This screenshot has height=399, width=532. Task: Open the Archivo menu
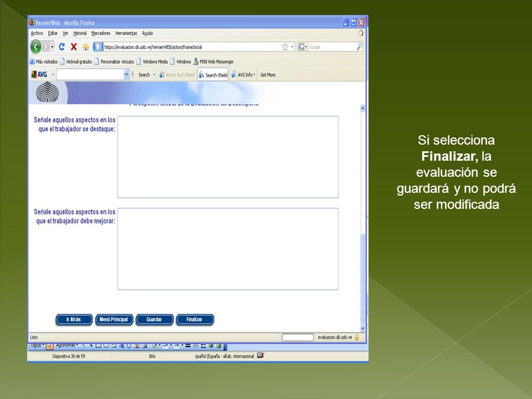click(37, 33)
